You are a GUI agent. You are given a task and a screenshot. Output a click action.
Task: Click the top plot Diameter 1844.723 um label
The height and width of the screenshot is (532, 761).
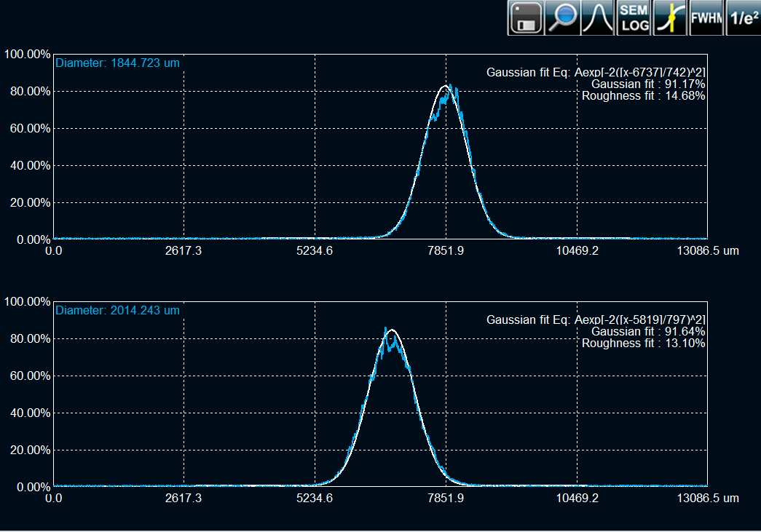117,63
